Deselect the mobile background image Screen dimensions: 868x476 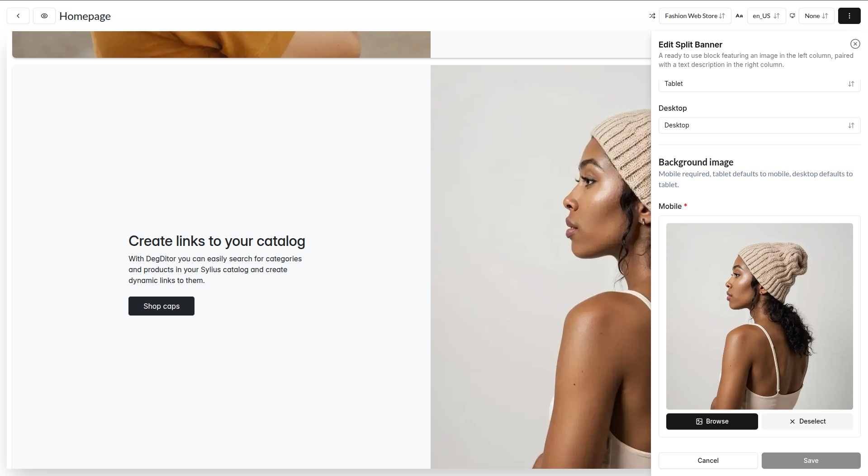807,421
